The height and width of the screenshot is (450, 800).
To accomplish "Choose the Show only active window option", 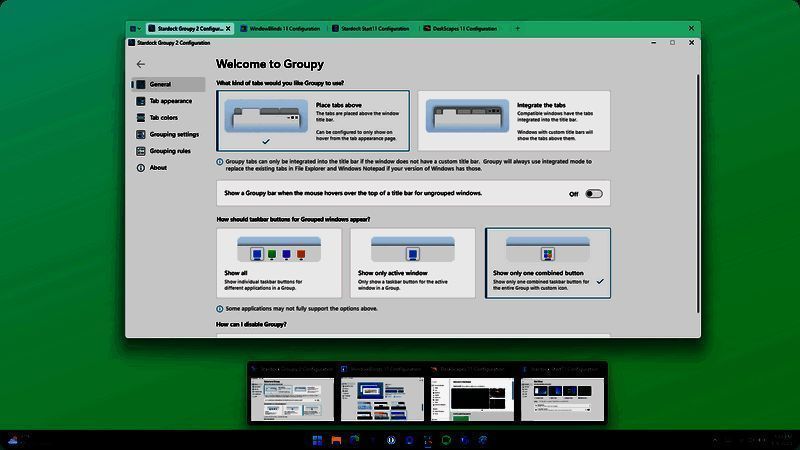I will point(413,263).
